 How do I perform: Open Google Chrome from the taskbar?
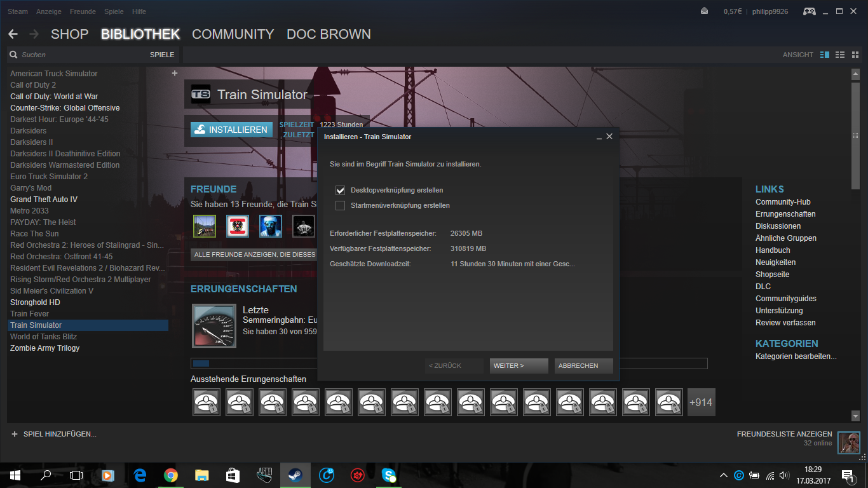170,475
